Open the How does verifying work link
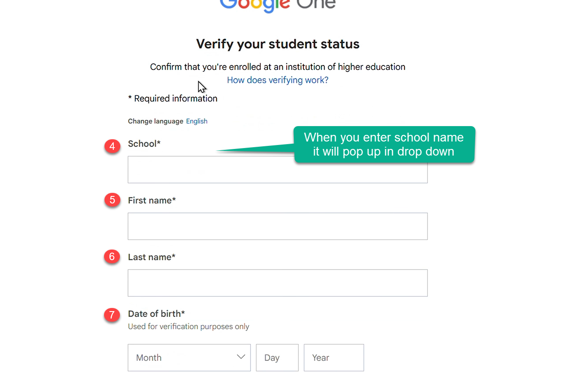 [x=277, y=80]
